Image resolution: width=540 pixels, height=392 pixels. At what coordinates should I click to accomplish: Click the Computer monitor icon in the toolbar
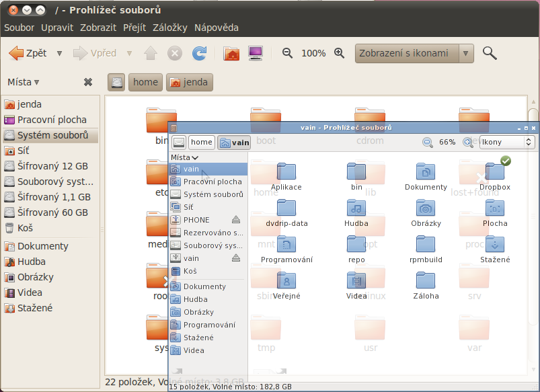tap(256, 54)
